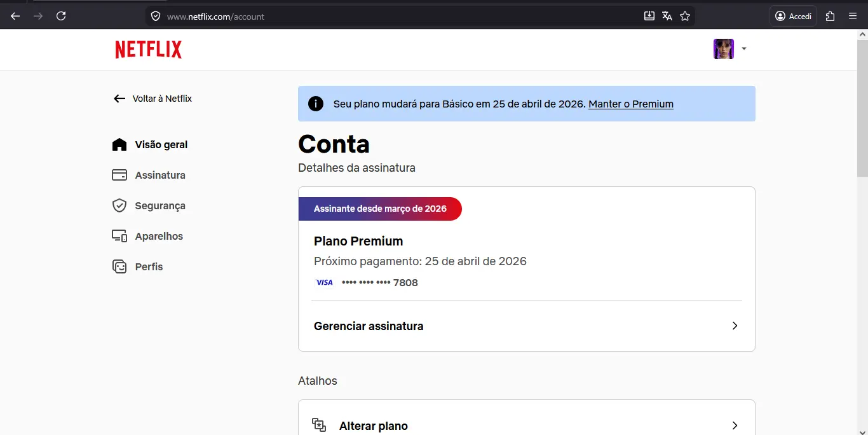Reload the page with refresh icon
This screenshot has width=868, height=435.
[x=61, y=16]
